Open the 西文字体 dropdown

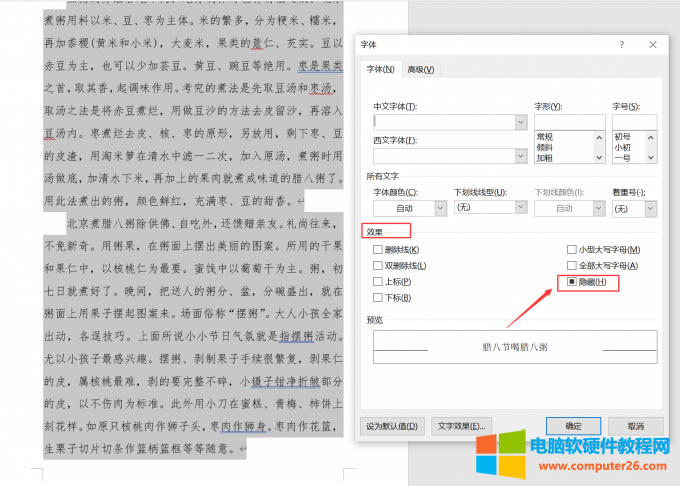520,156
